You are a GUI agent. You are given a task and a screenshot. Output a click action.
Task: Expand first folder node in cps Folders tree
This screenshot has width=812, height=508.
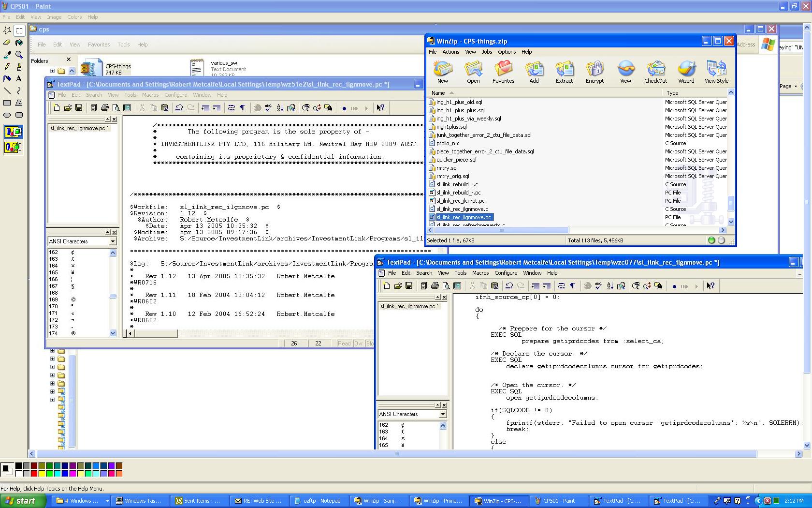click(53, 71)
